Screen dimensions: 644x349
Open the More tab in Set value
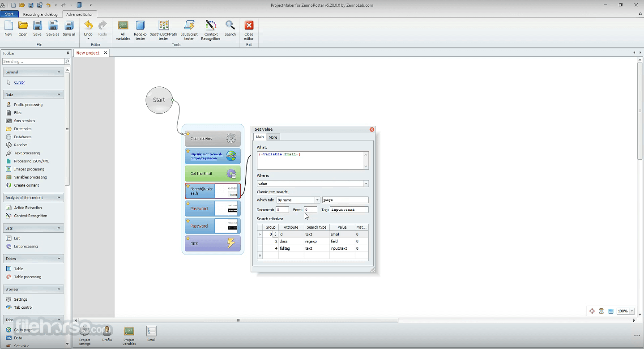point(273,137)
